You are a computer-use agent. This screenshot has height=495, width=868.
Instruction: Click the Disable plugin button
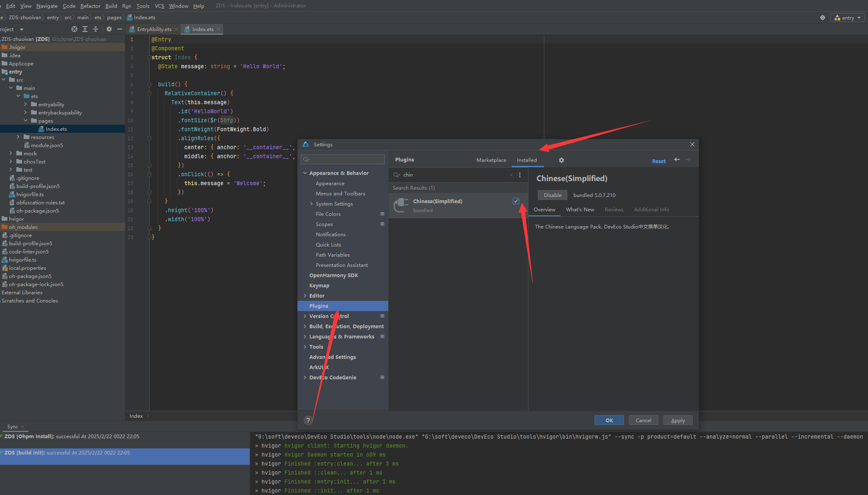click(552, 195)
